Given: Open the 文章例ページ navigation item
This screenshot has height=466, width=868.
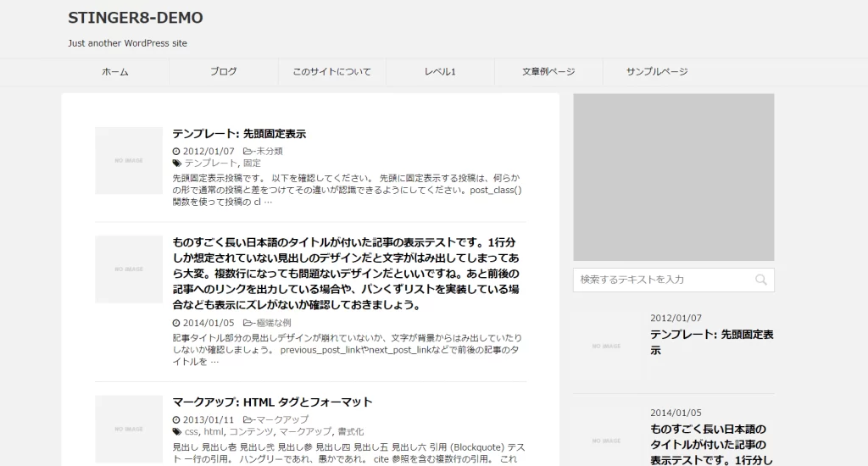Looking at the screenshot, I should click(548, 72).
